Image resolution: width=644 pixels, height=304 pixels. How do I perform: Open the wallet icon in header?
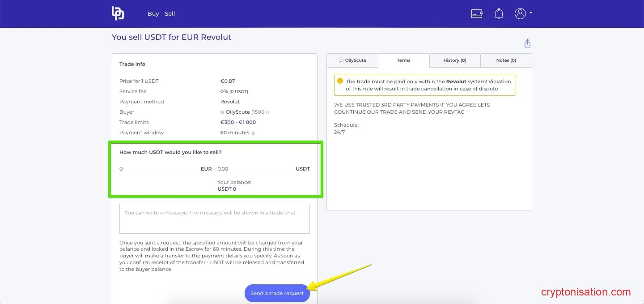(477, 13)
